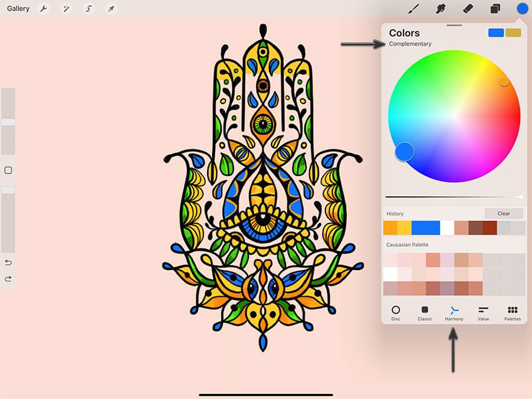The height and width of the screenshot is (399, 532).
Task: Select the Eraser tool
Action: click(x=468, y=9)
